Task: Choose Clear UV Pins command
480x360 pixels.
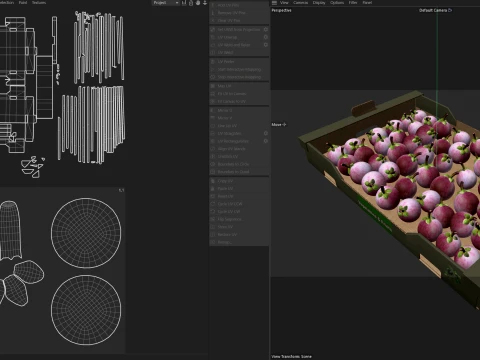Action: pyautogui.click(x=239, y=20)
